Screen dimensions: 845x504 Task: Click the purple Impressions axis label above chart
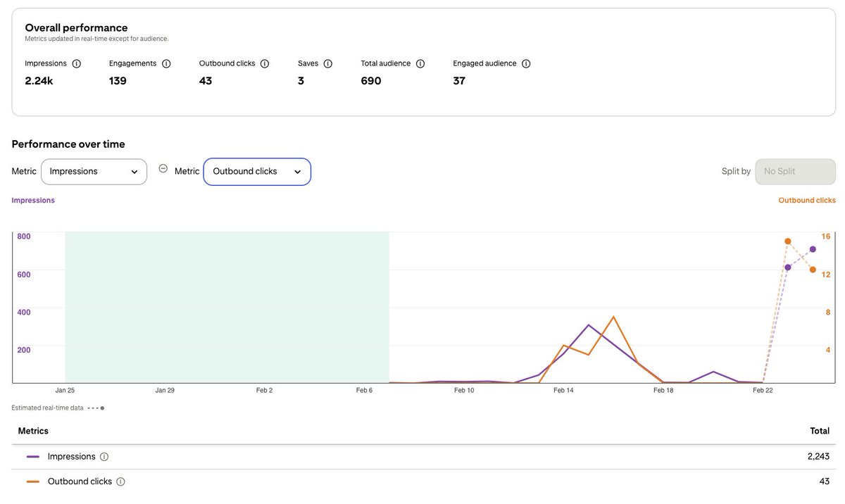tap(33, 201)
